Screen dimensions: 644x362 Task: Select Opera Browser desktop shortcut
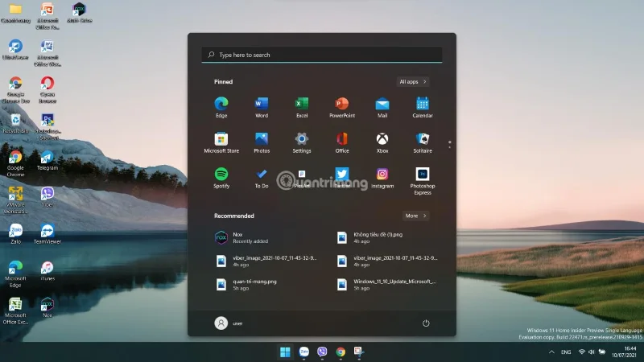(x=47, y=90)
